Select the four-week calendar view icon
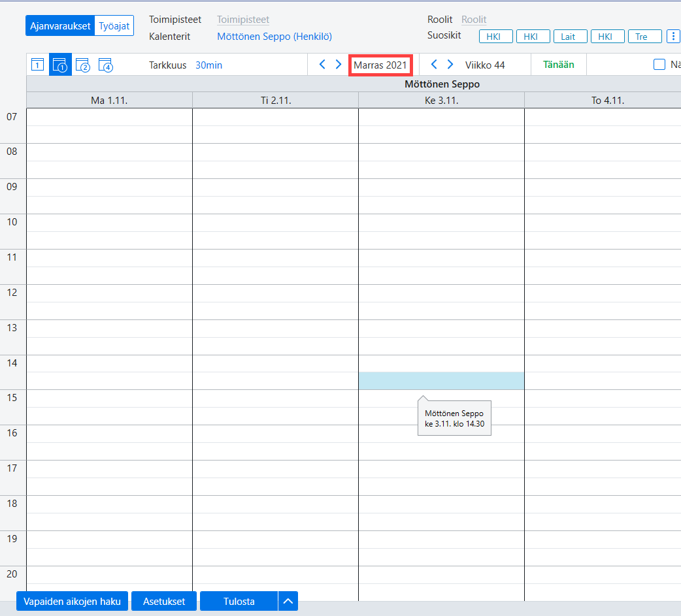The height and width of the screenshot is (616, 681). [105, 65]
